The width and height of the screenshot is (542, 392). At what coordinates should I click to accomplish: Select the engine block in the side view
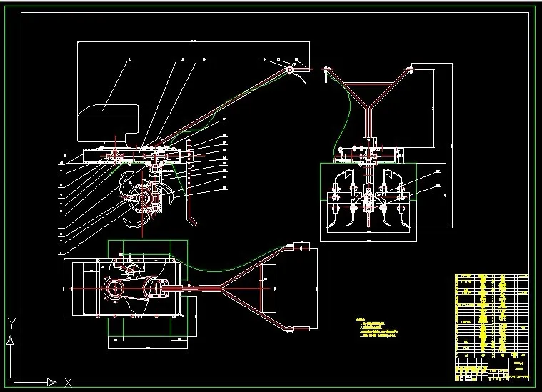pos(108,123)
